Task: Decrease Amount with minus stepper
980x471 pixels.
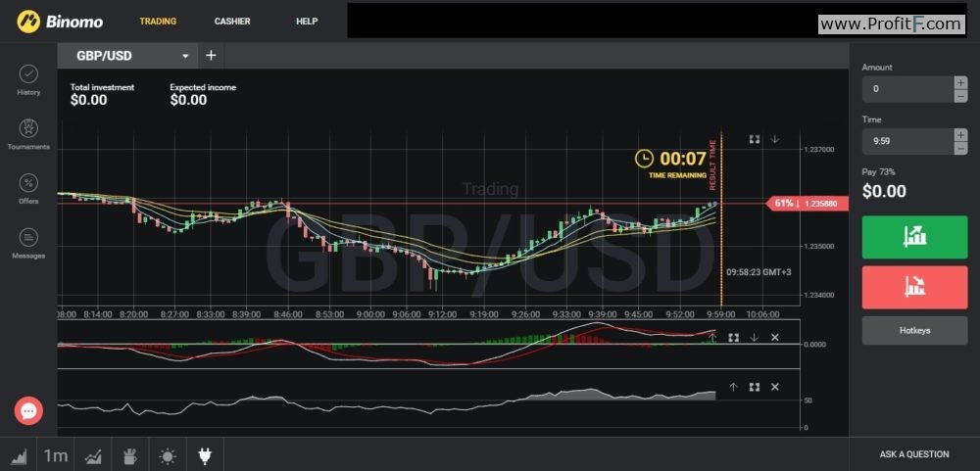Action: (960, 96)
